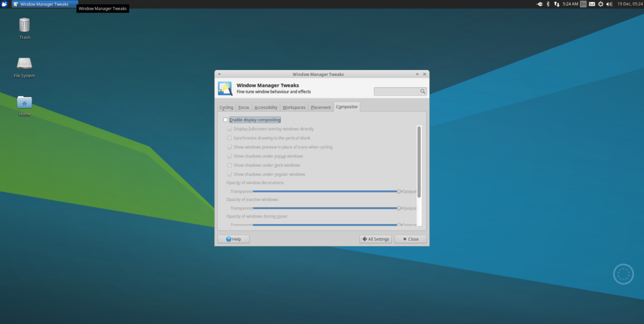Viewport: 644px width, 324px height.
Task: Go back to All Settings
Action: pos(376,239)
